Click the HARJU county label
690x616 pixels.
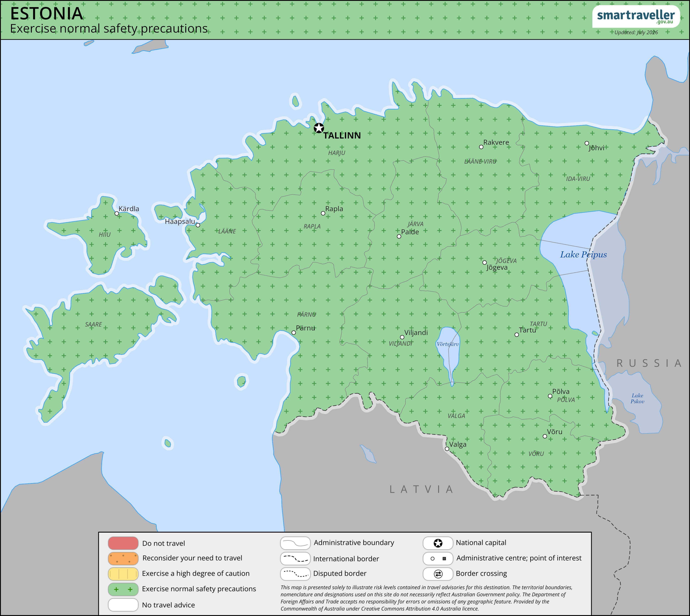tap(337, 153)
